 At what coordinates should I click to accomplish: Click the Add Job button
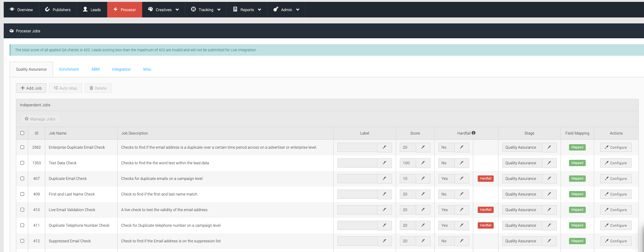(31, 88)
